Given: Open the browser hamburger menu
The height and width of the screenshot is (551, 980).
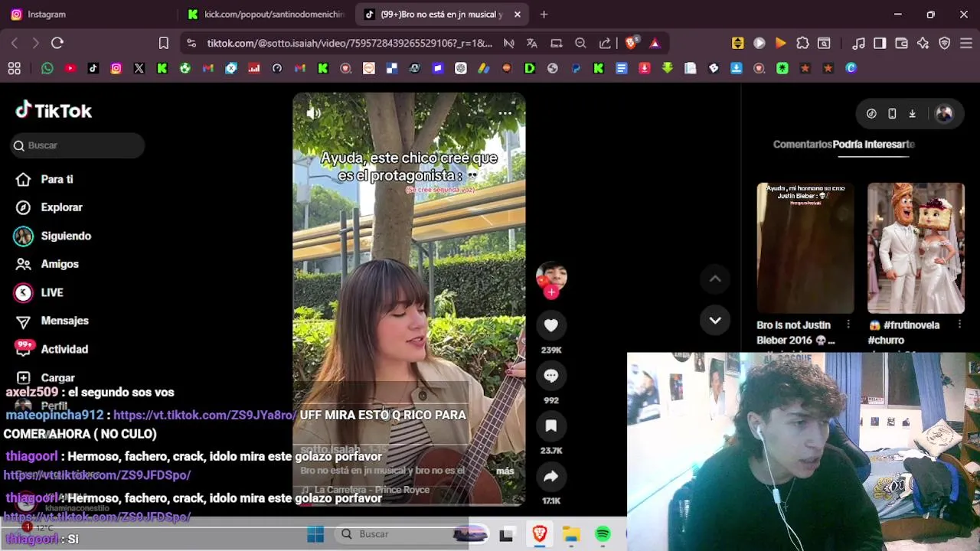Looking at the screenshot, I should [966, 43].
